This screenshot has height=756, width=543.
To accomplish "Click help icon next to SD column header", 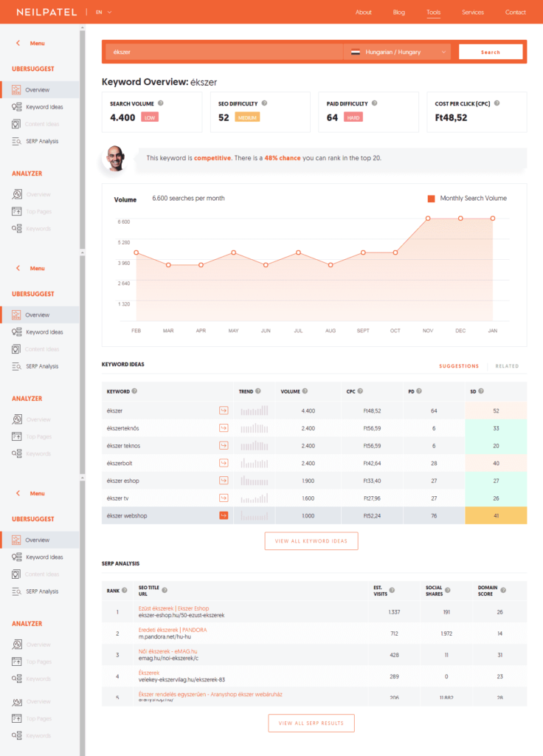I will pyautogui.click(x=481, y=391).
